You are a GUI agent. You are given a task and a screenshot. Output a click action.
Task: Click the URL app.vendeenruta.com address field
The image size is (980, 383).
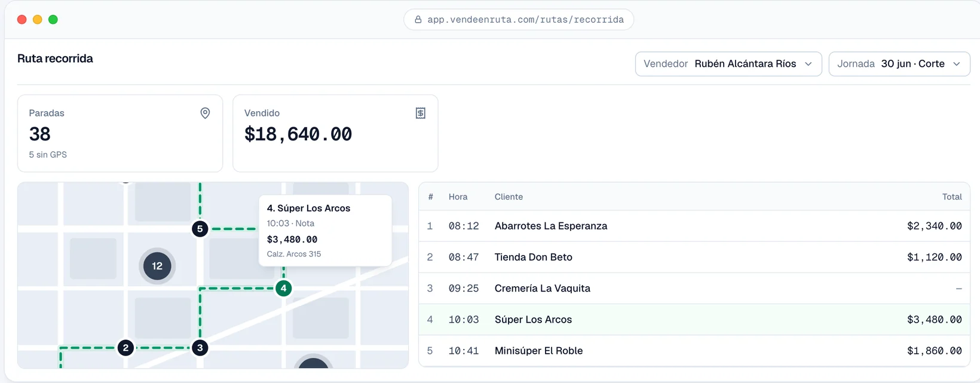519,20
